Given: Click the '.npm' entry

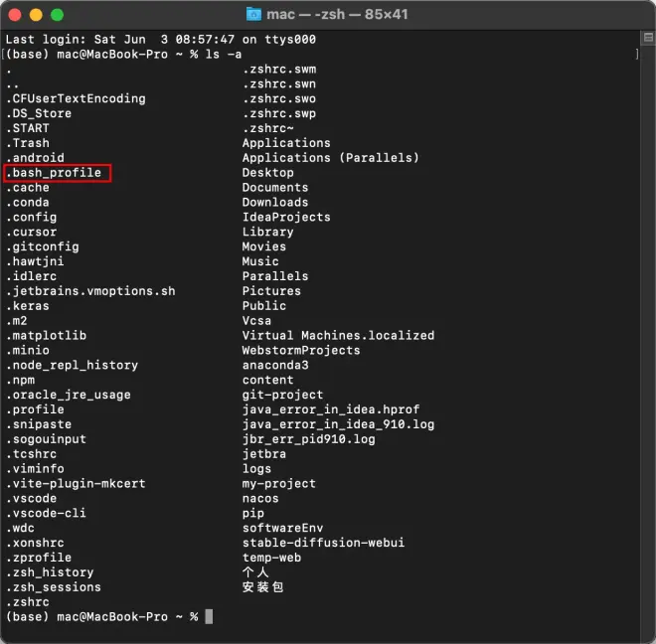Looking at the screenshot, I should (21, 380).
